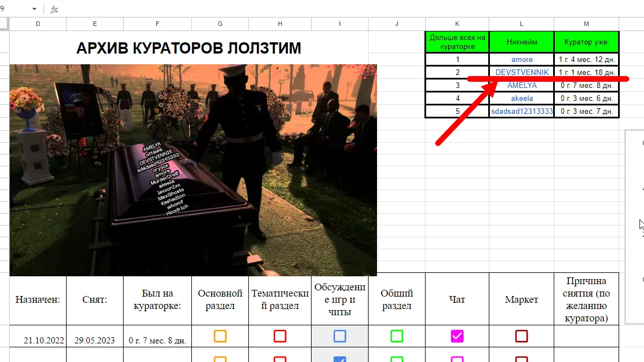Select rank cell '3' beside AMELYA
This screenshot has width=644, height=362.
point(457,85)
